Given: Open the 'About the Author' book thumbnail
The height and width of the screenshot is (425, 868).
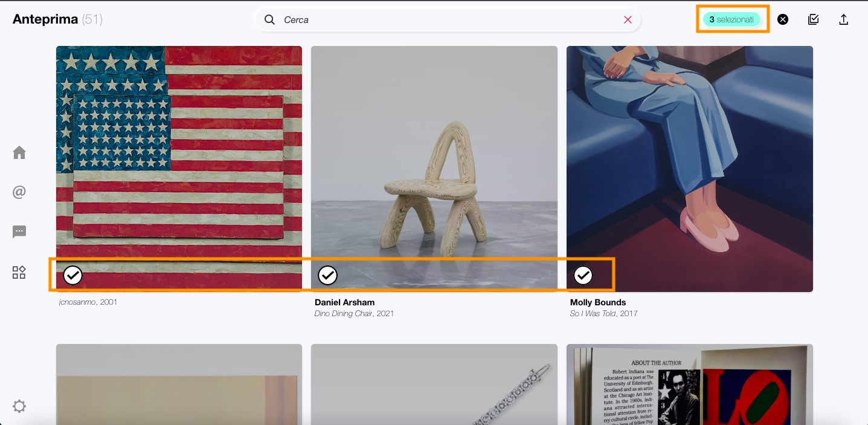Looking at the screenshot, I should point(690,384).
